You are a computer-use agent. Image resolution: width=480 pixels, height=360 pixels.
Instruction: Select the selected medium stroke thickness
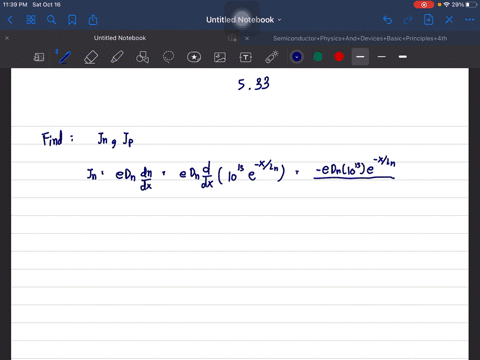point(360,57)
